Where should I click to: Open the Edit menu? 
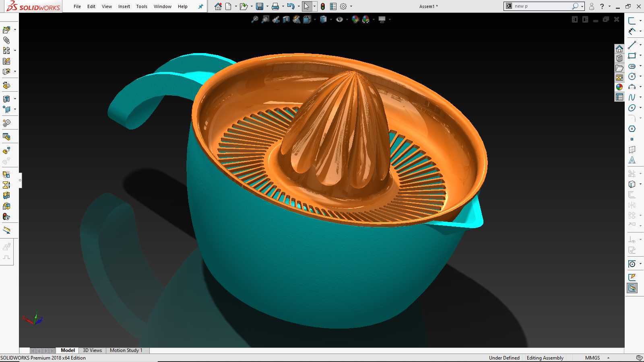tap(91, 6)
